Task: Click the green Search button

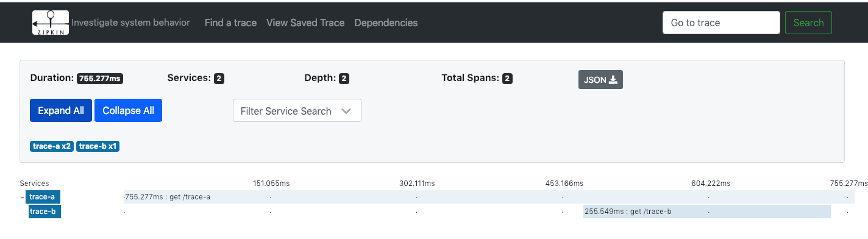Action: point(808,23)
